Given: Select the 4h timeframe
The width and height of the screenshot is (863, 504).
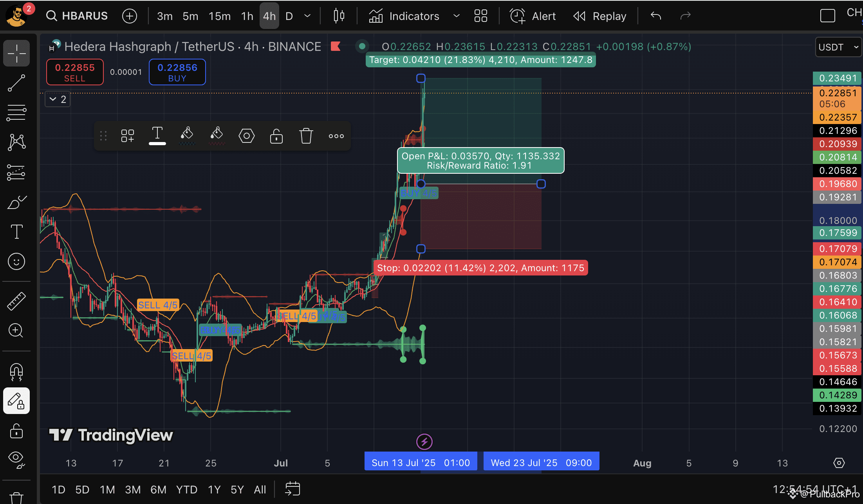Looking at the screenshot, I should (x=269, y=16).
